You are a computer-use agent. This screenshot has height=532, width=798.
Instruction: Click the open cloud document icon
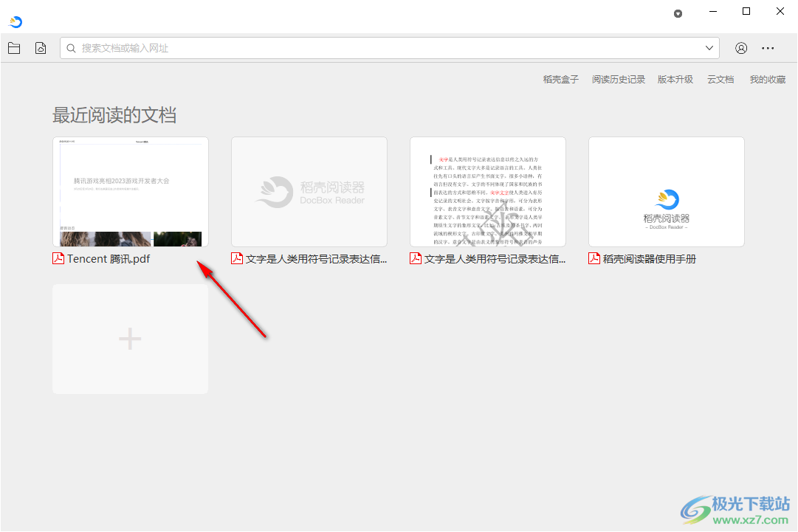point(41,48)
